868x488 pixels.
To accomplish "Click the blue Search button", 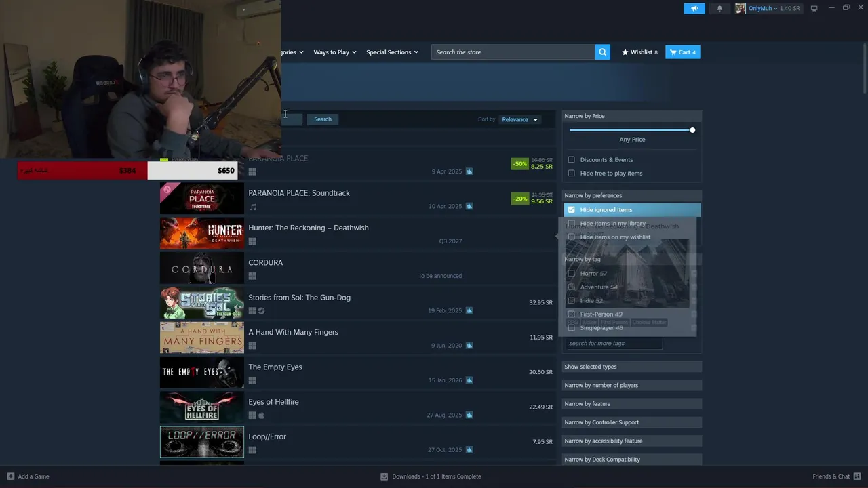I will 323,119.
